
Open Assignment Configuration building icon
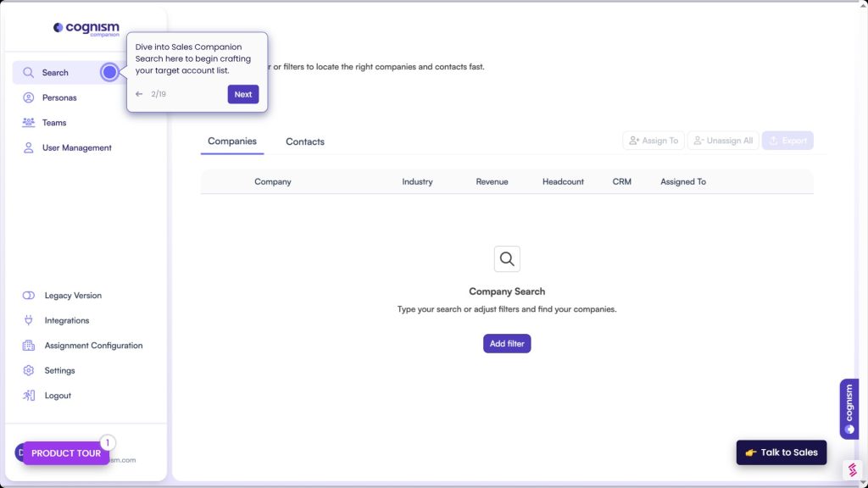pos(26,345)
